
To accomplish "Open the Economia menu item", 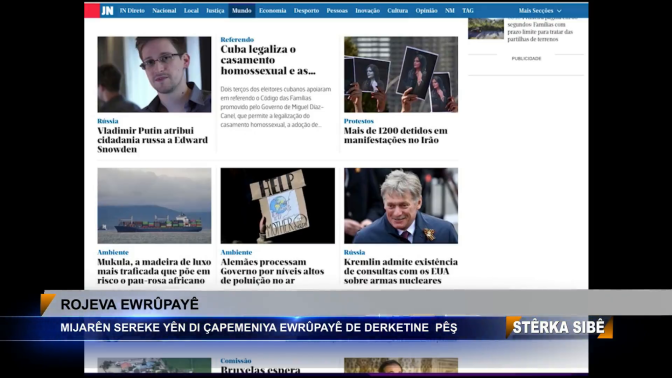I will (x=273, y=11).
